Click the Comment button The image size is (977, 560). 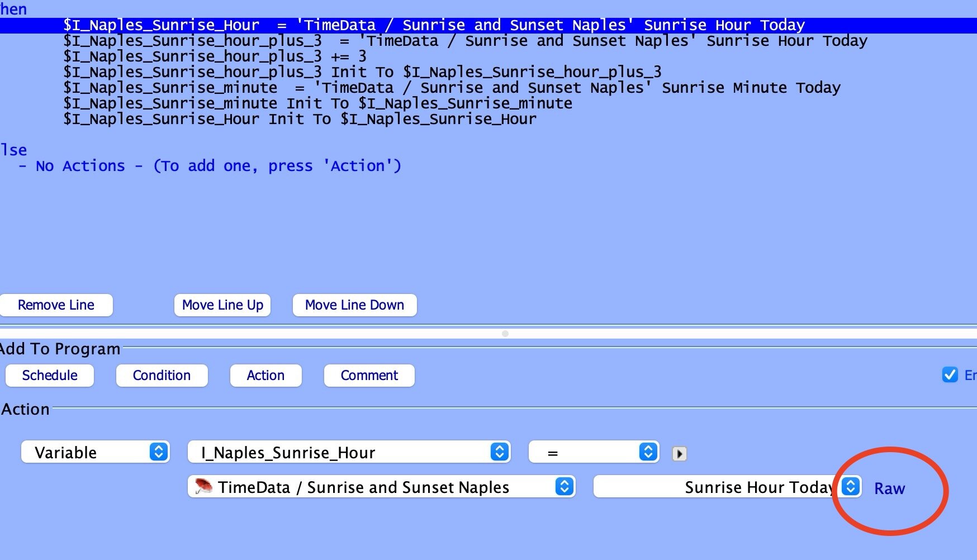[369, 376]
